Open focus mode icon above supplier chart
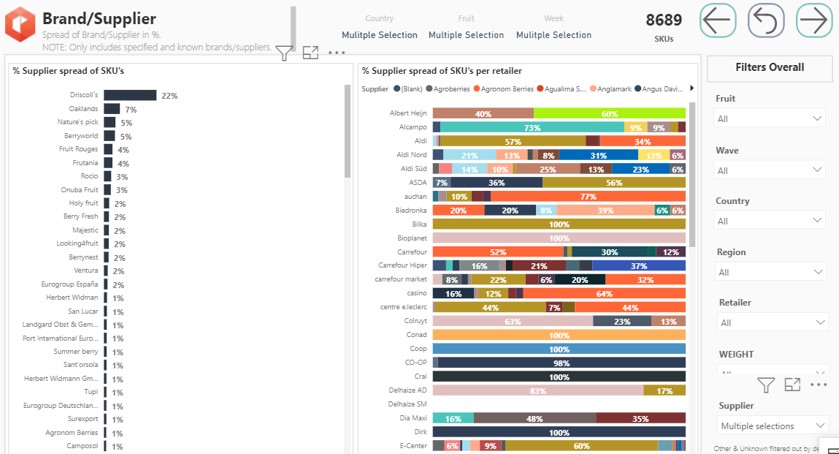Screen dimensions: 839x454 [310, 53]
